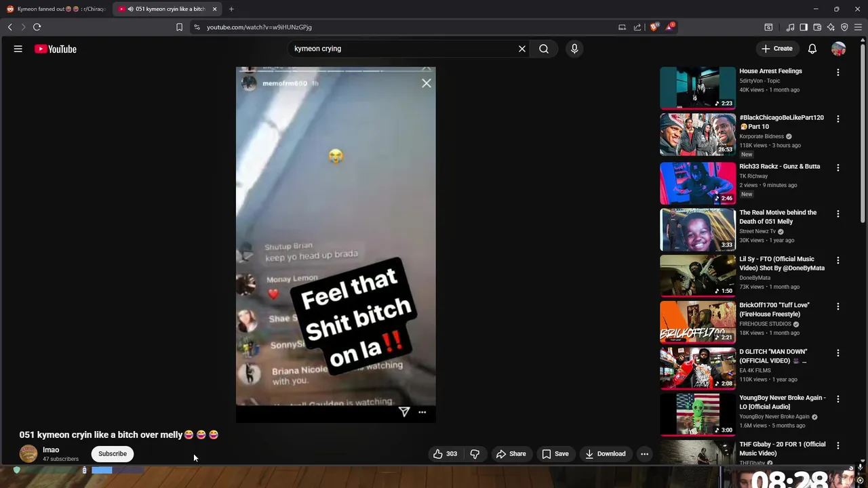Click the Korporate Bidness channel name
Screen dimensions: 868x488
click(762, 136)
